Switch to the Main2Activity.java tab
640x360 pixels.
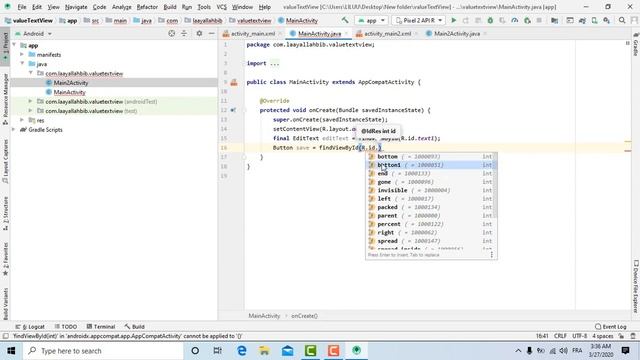click(456, 33)
